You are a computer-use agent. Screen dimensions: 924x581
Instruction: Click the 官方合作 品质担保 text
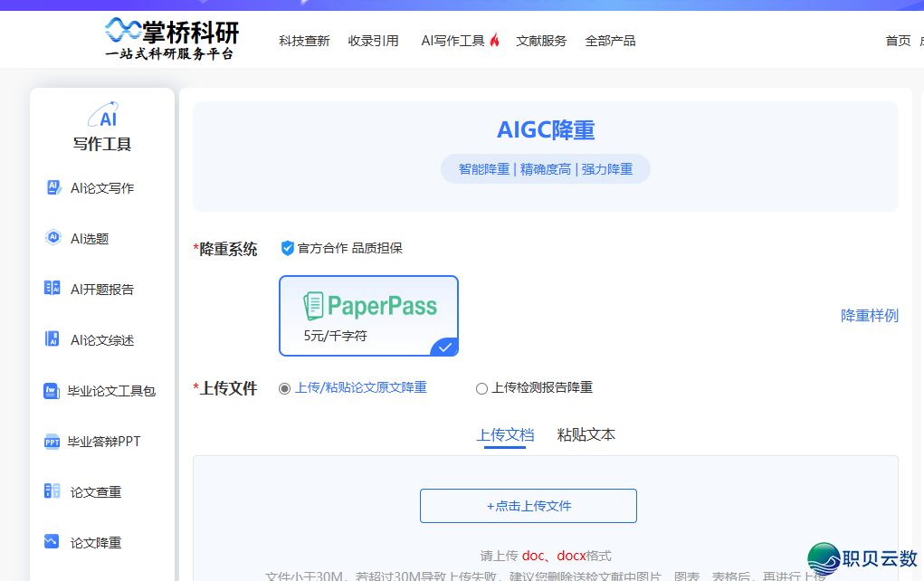(x=349, y=248)
